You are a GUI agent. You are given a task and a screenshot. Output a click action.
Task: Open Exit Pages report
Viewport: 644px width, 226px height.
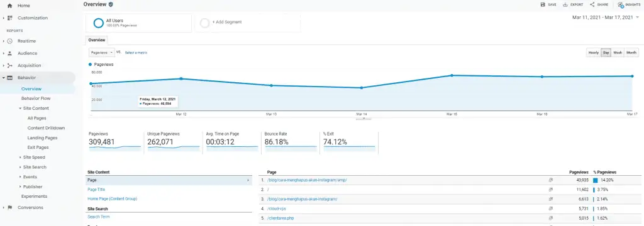[38, 148]
